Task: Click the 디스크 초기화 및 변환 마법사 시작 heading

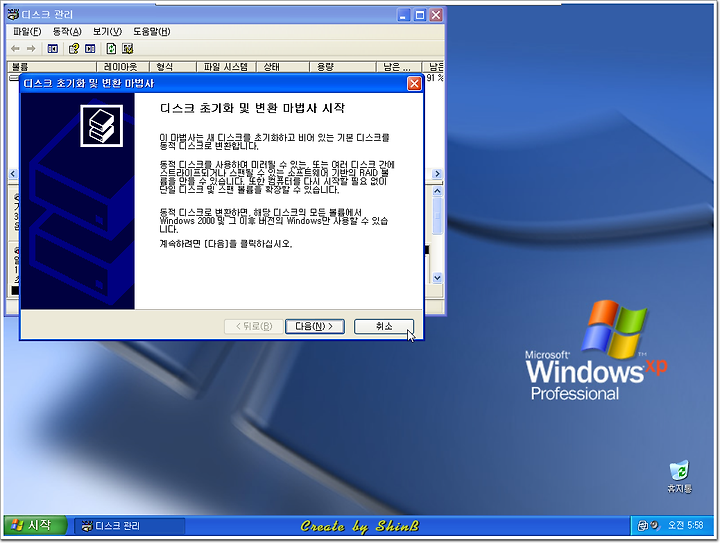Action: [x=252, y=108]
